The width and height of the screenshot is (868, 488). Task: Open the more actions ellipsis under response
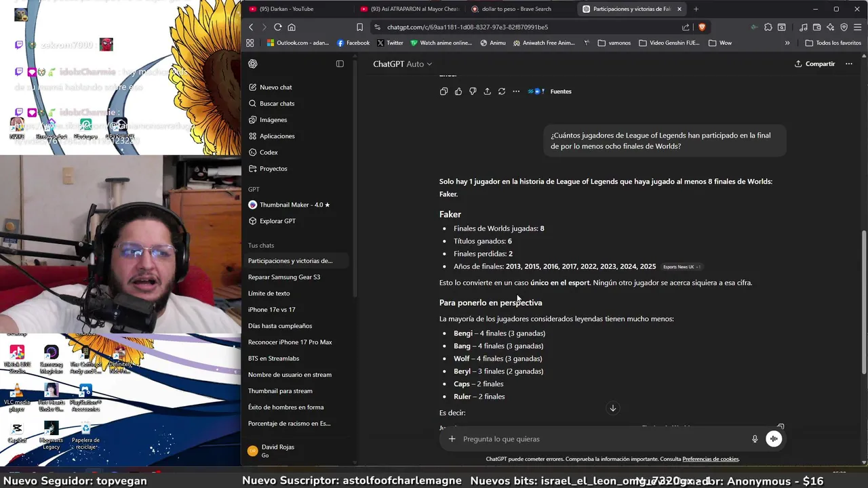pyautogui.click(x=516, y=91)
